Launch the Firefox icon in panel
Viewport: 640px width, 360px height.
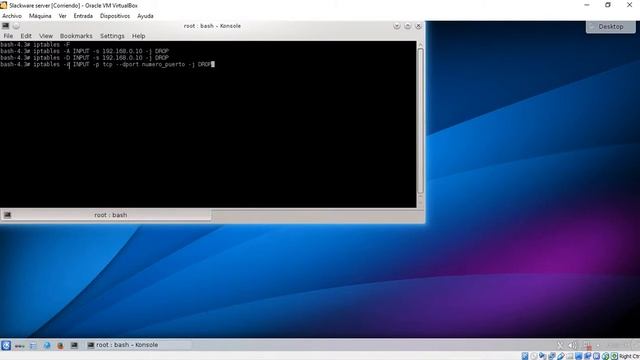pos(60,346)
